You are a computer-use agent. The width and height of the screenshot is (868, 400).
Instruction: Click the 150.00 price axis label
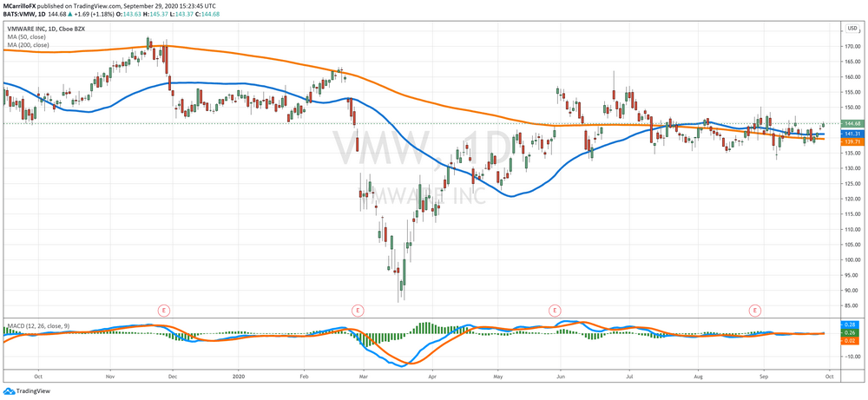coord(853,108)
